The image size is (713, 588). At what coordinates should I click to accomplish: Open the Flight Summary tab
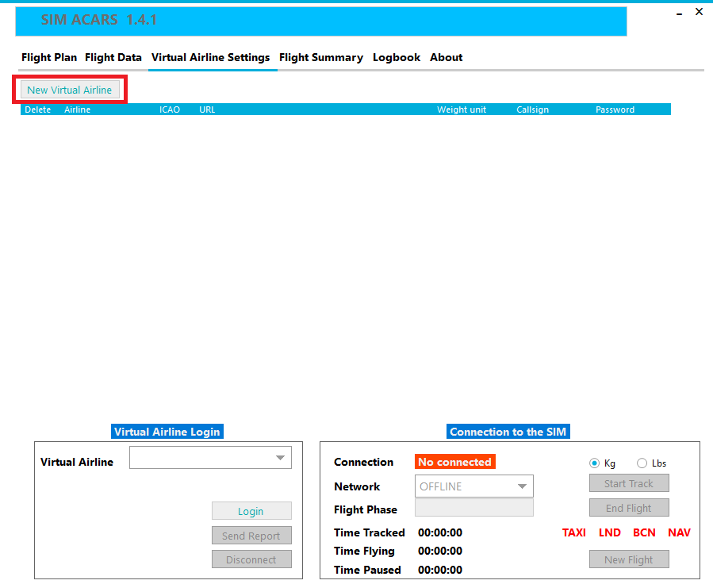pyautogui.click(x=320, y=57)
